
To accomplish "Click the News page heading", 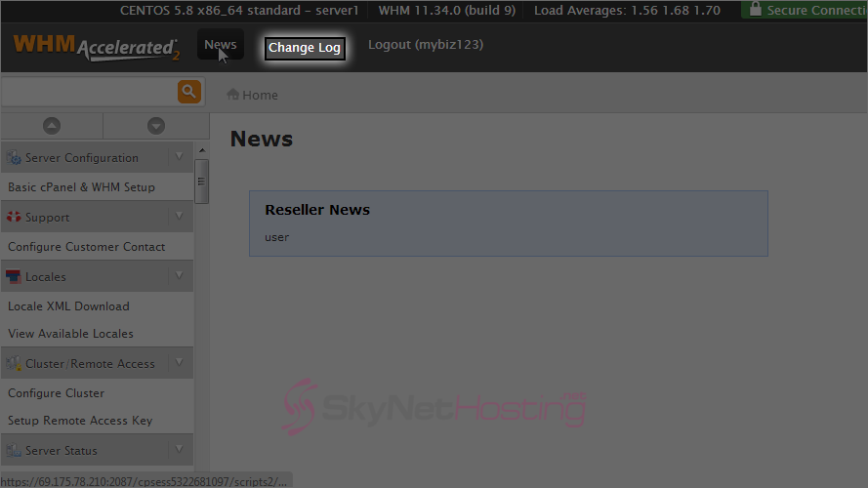I will click(x=262, y=139).
